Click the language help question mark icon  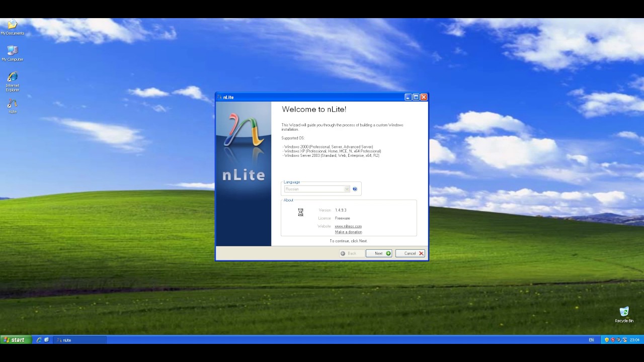355,189
